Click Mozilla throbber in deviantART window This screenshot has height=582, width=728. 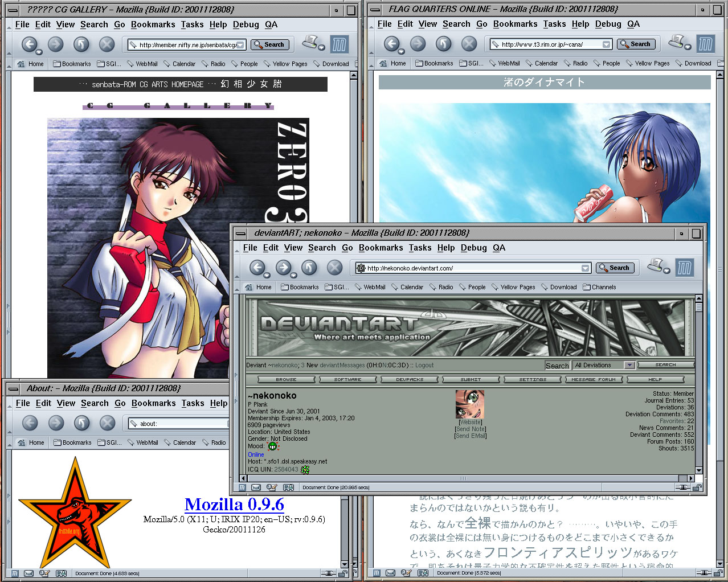[x=685, y=268]
